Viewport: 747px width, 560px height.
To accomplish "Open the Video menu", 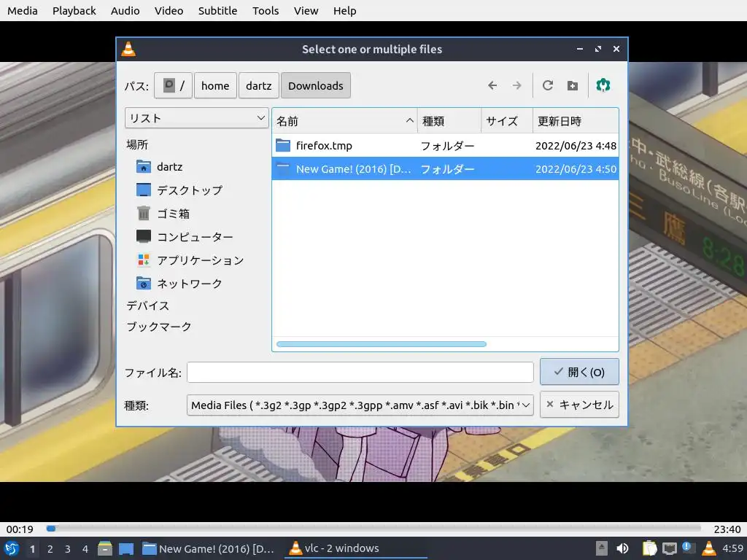I will (169, 10).
